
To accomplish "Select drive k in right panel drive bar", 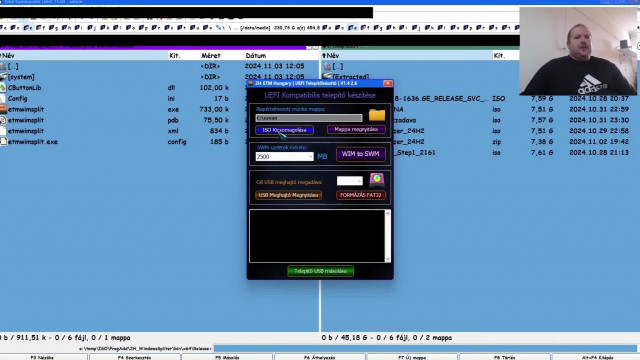I will click(x=429, y=28).
